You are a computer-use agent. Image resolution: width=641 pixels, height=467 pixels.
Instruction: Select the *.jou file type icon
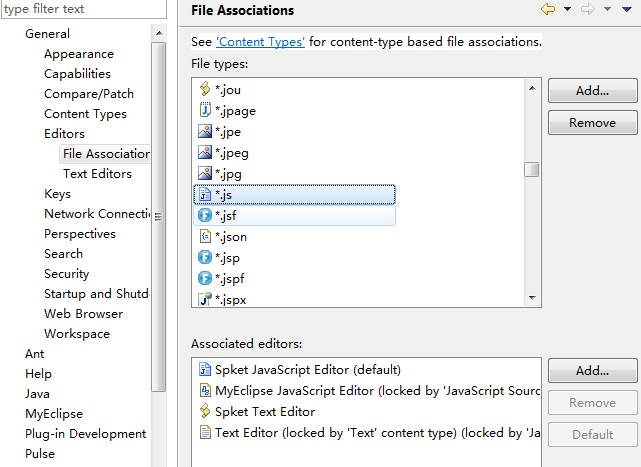point(205,90)
